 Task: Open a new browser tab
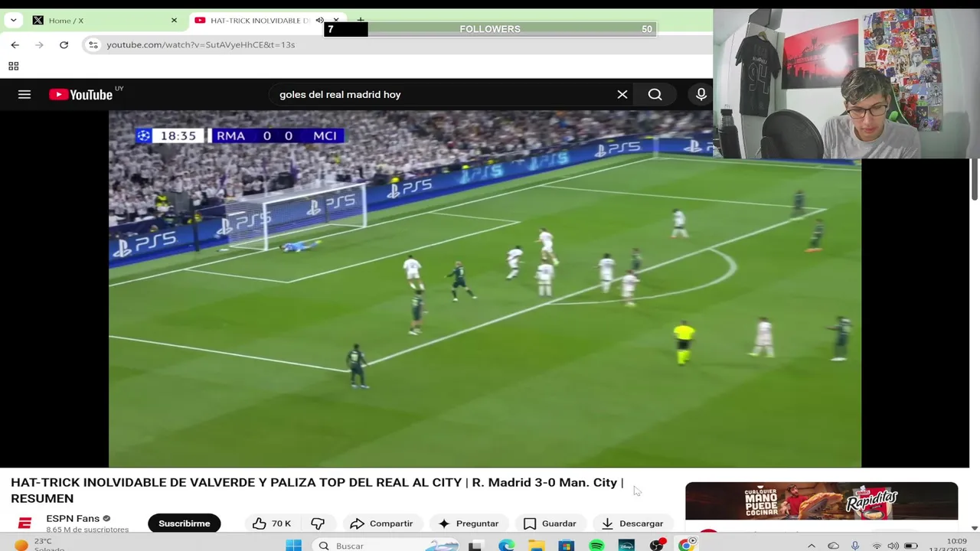[360, 21]
